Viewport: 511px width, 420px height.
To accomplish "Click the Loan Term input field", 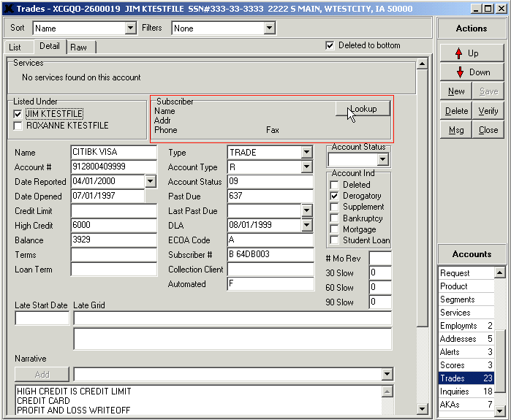I will click(x=113, y=269).
